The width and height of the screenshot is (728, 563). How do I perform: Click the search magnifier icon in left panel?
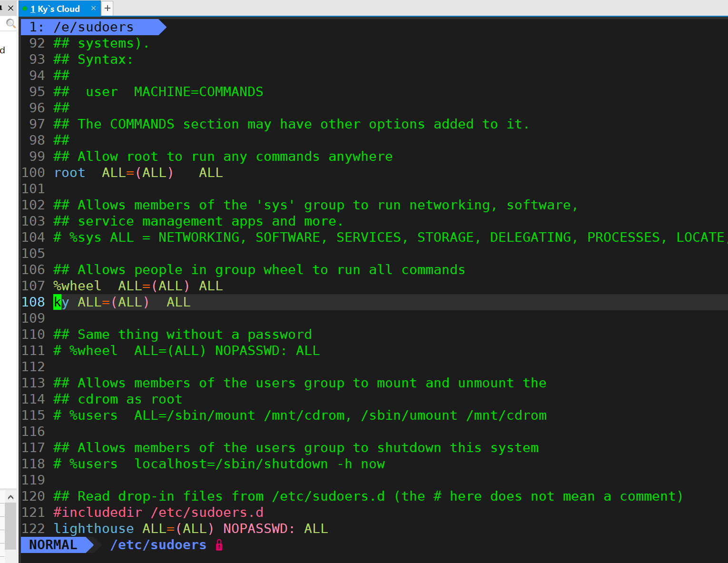(x=10, y=23)
